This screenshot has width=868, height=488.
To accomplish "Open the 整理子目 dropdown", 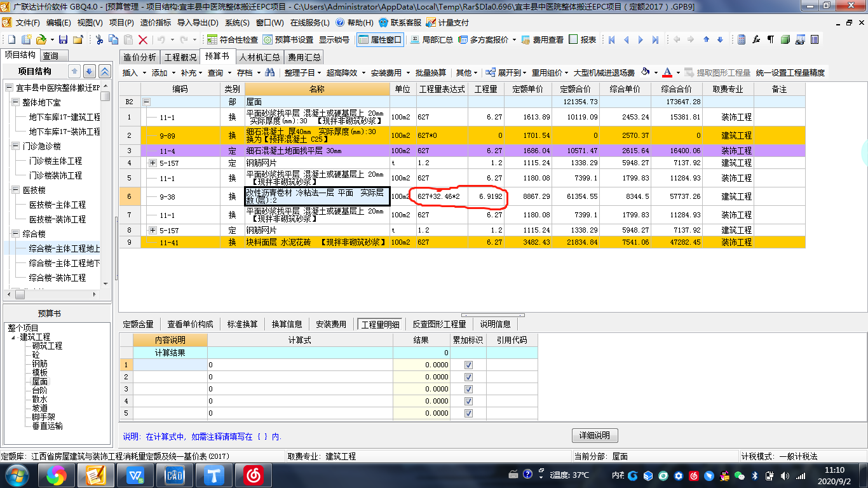I will pyautogui.click(x=303, y=73).
